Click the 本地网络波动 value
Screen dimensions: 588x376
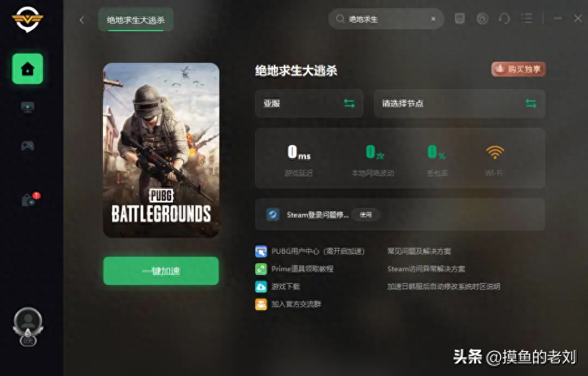point(375,152)
